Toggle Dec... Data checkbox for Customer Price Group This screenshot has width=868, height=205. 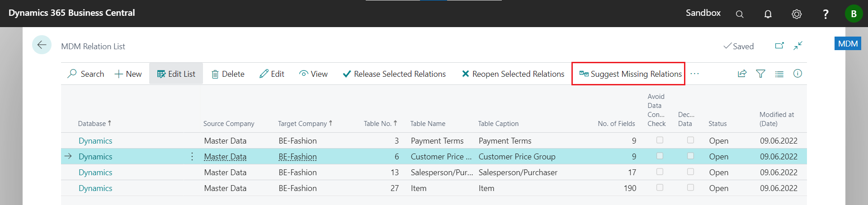(x=690, y=156)
